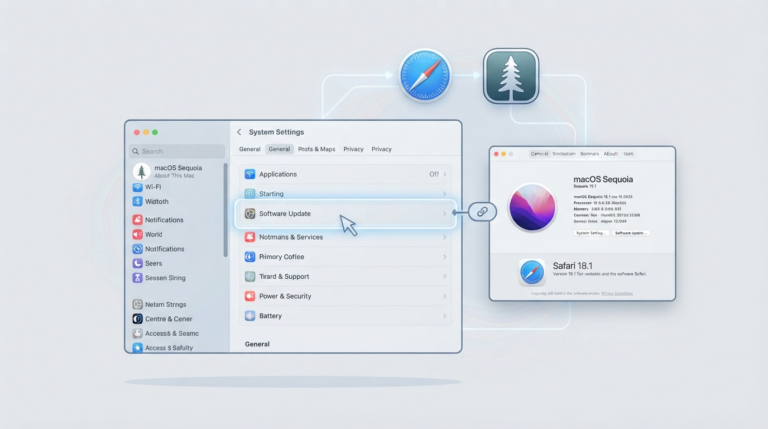Click the Centre & Cener icon
Screen dimensions: 768x429
138,319
